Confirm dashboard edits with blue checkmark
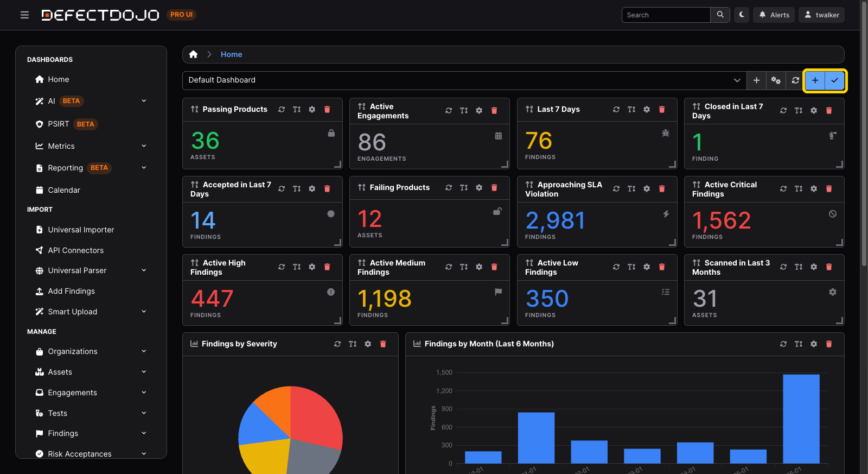The width and height of the screenshot is (868, 474). pyautogui.click(x=834, y=80)
